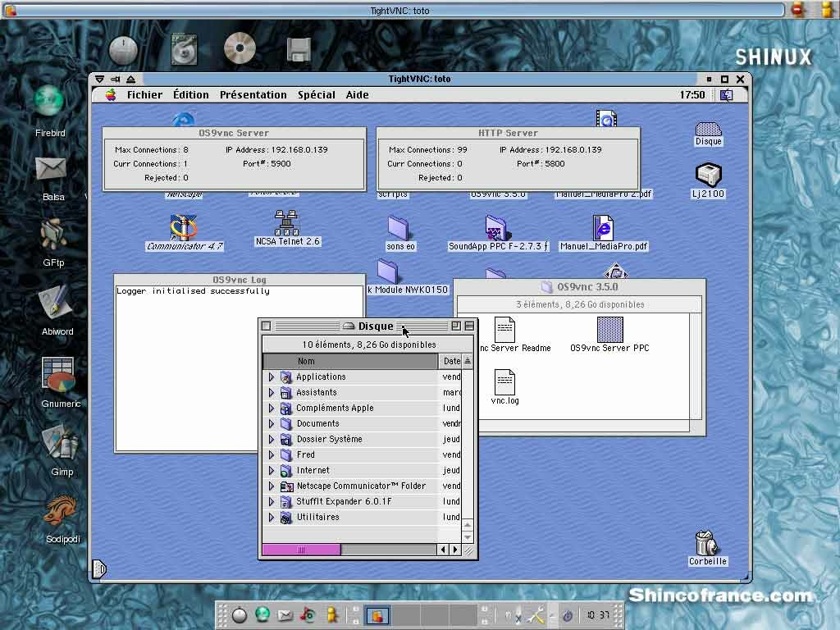Open the Apple menu icon
Viewport: 840px width, 630px height.
(111, 95)
